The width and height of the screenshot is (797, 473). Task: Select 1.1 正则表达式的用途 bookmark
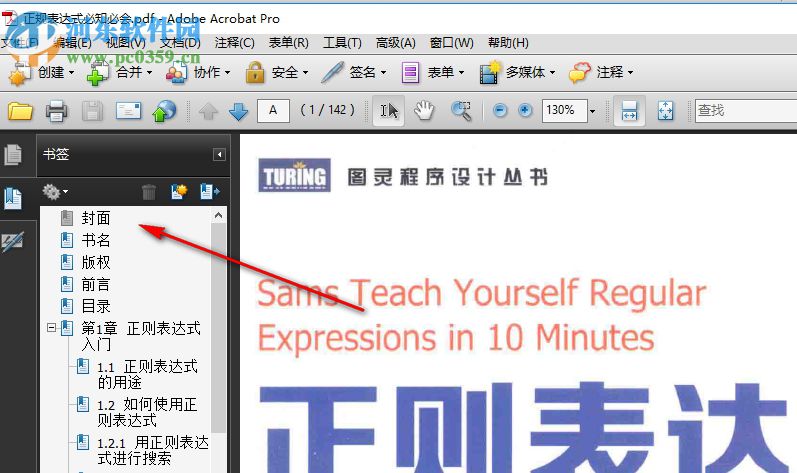(147, 374)
